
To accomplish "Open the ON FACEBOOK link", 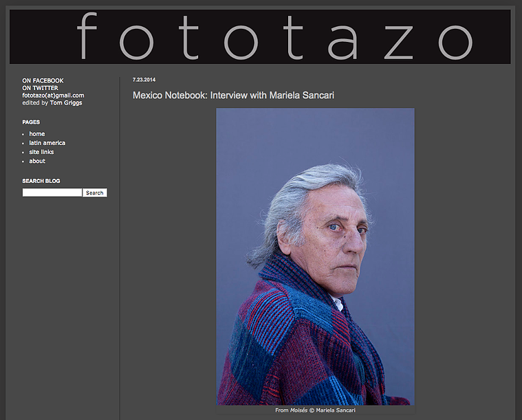I will click(x=43, y=80).
